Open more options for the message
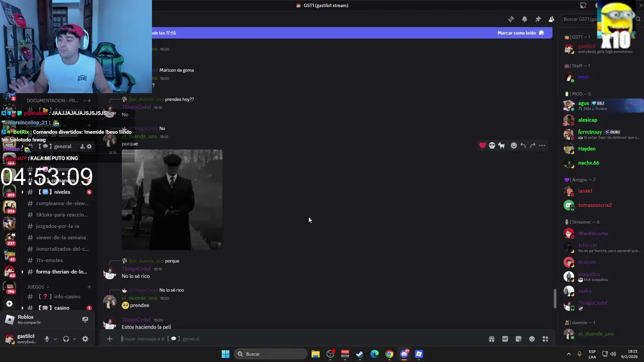The height and width of the screenshot is (362, 644). (542, 145)
